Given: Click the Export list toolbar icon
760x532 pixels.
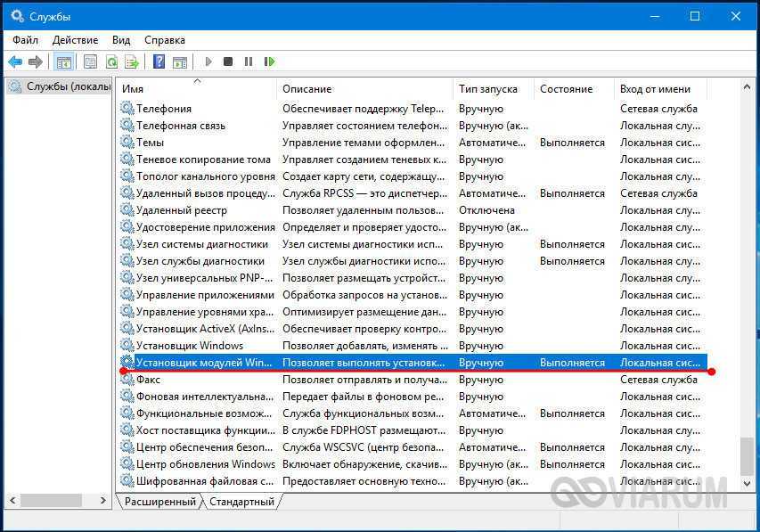Looking at the screenshot, I should 132,61.
